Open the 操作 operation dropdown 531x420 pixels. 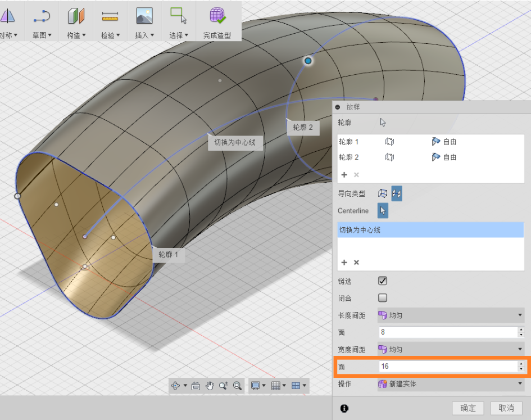coord(450,384)
